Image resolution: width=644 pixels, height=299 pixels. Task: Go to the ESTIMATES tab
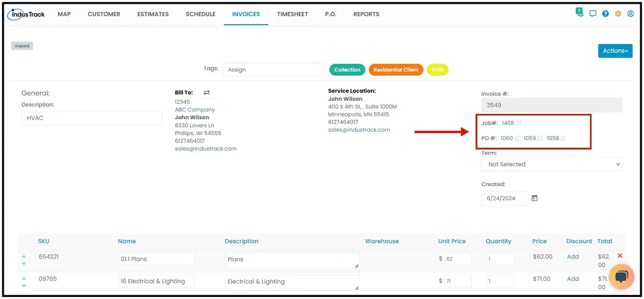(x=153, y=14)
